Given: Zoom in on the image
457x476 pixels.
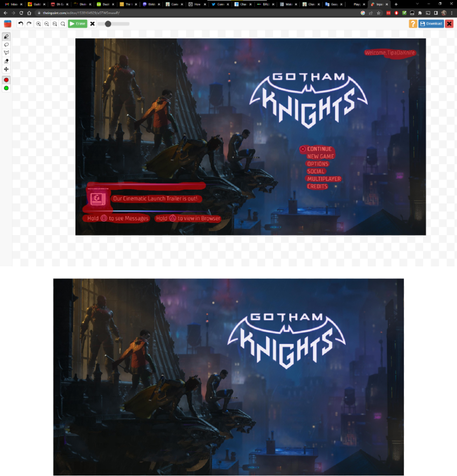Looking at the screenshot, I should [39, 24].
